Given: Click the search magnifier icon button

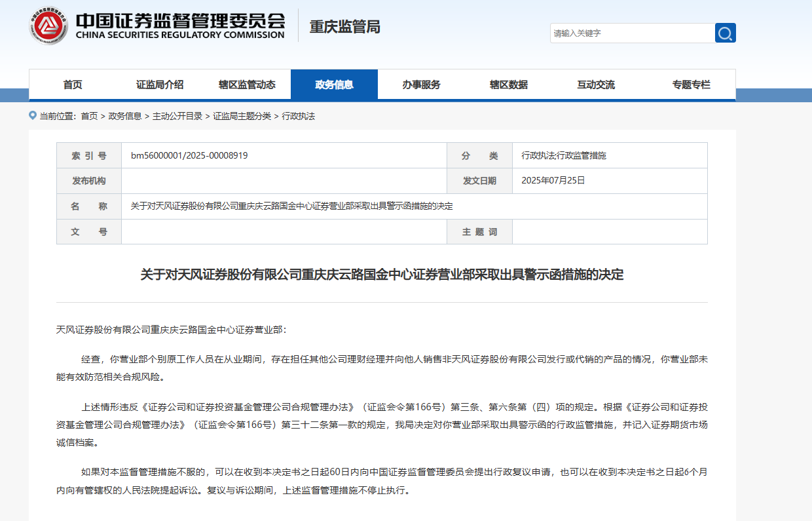Looking at the screenshot, I should [x=726, y=33].
